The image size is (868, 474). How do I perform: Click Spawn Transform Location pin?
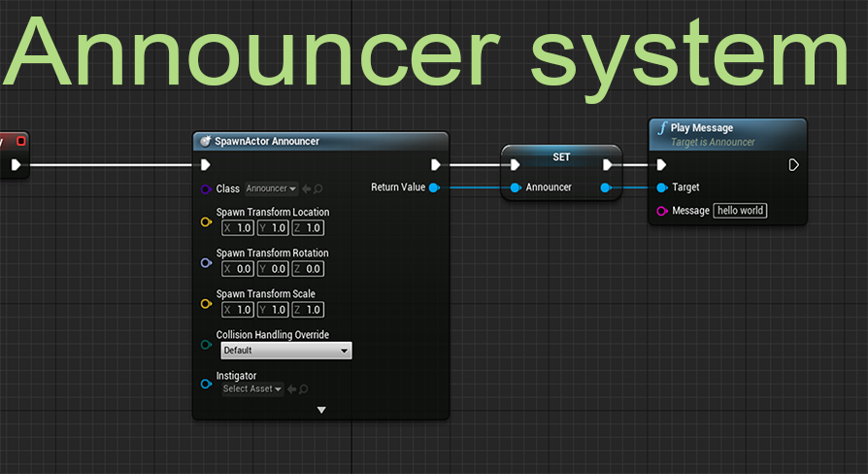(206, 222)
